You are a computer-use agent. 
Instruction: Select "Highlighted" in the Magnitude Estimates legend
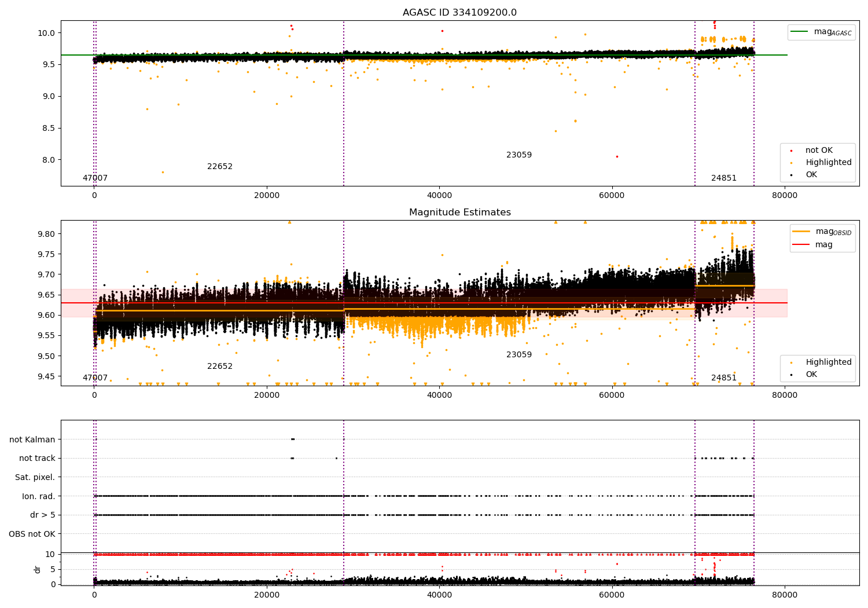pyautogui.click(x=829, y=362)
